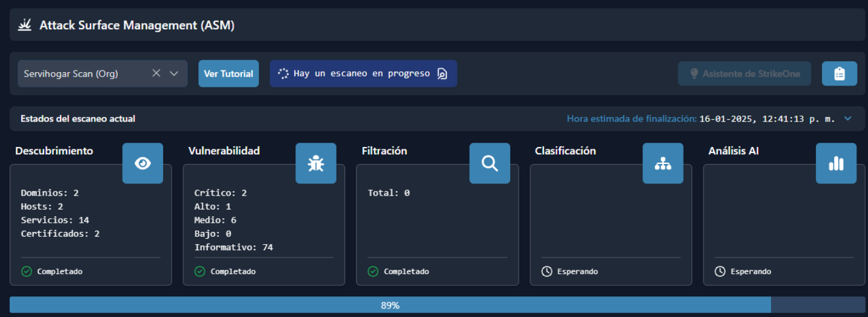Click the Descubrimiento eye icon

pos(143,163)
